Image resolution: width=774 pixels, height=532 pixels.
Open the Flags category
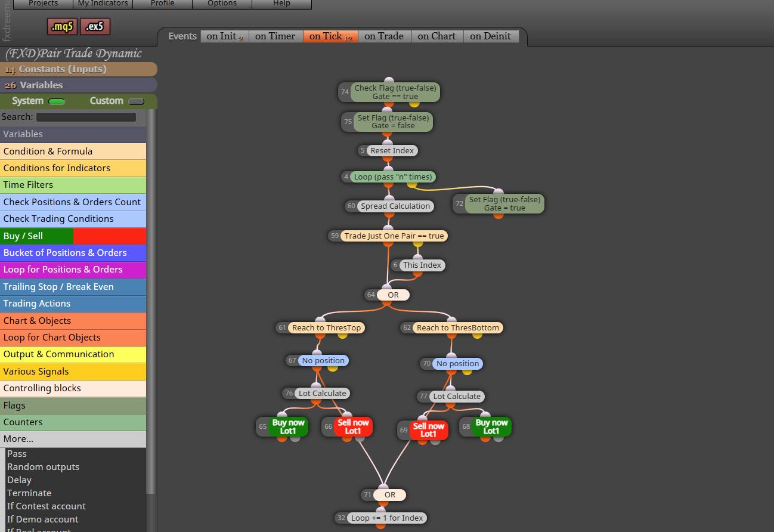[73, 406]
